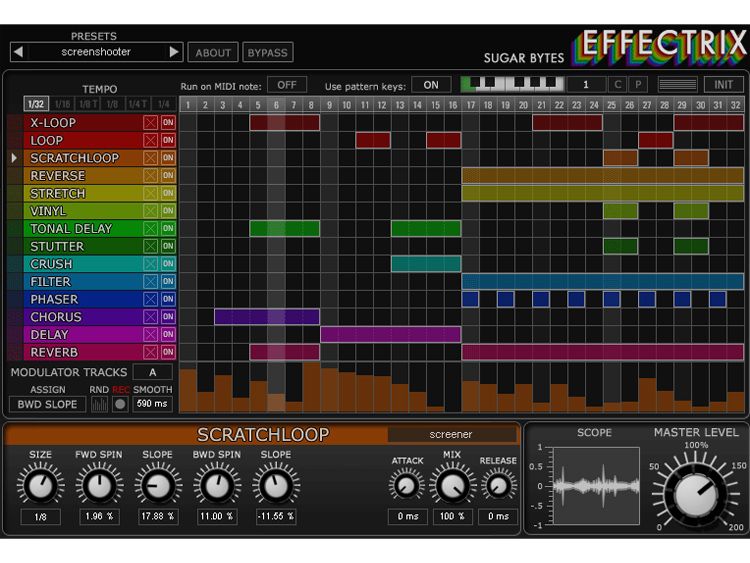This screenshot has width=750, height=563.
Task: Click the striped pattern display icon
Action: 677,85
